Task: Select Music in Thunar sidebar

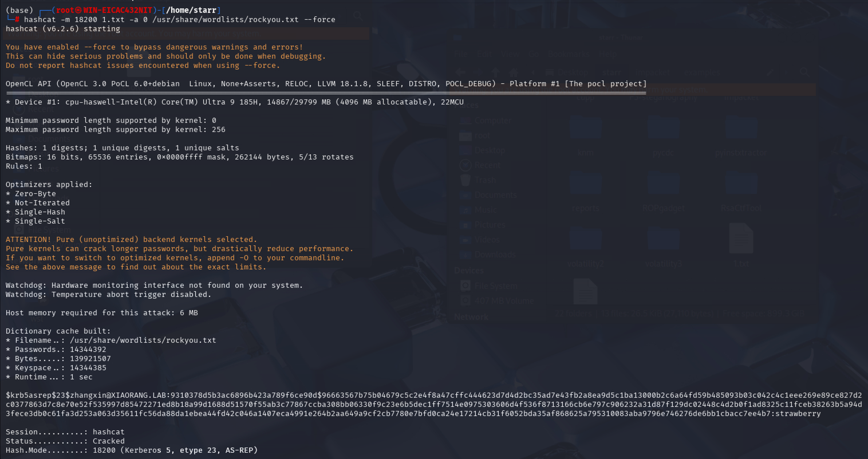Action: [478, 210]
